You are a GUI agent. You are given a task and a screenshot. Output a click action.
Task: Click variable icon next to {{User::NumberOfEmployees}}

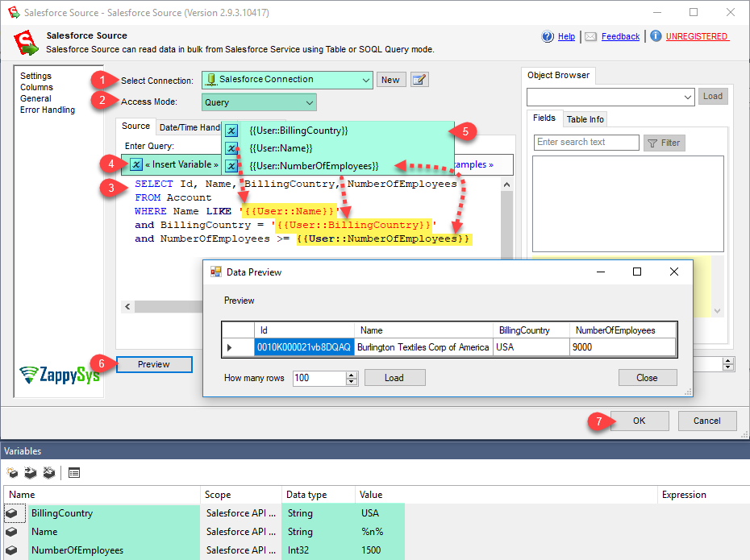[x=231, y=166]
